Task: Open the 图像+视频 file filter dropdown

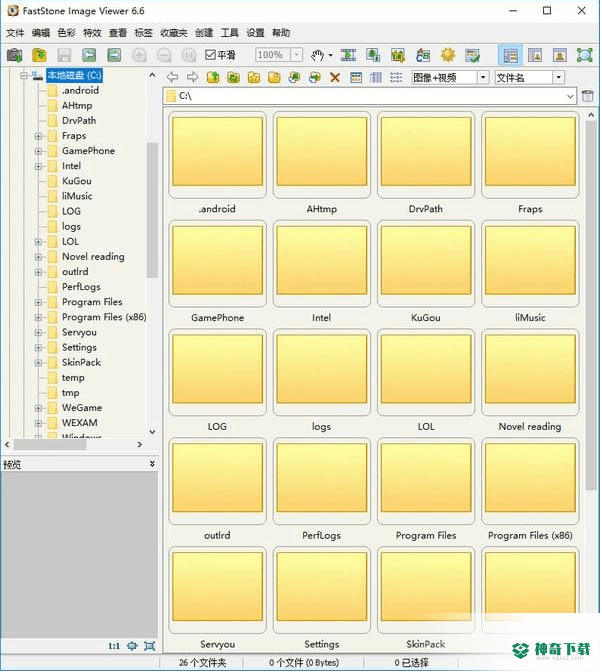Action: 483,78
